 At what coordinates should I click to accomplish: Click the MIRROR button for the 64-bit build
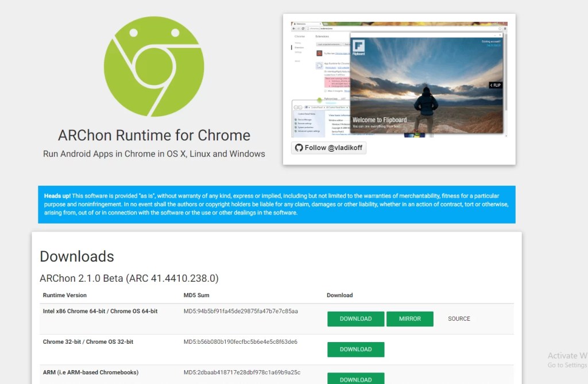410,318
